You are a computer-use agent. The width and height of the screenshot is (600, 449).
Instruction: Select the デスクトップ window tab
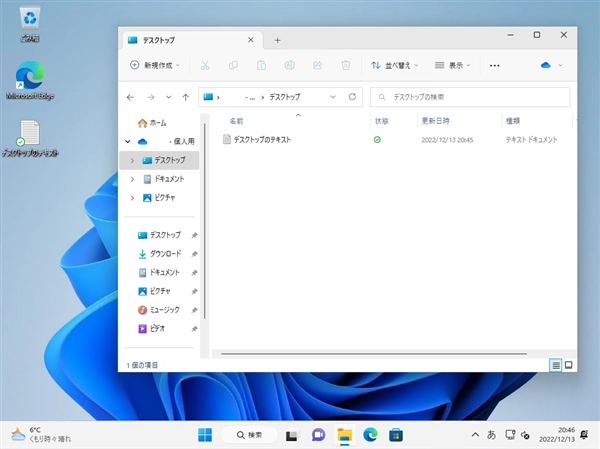(192, 40)
